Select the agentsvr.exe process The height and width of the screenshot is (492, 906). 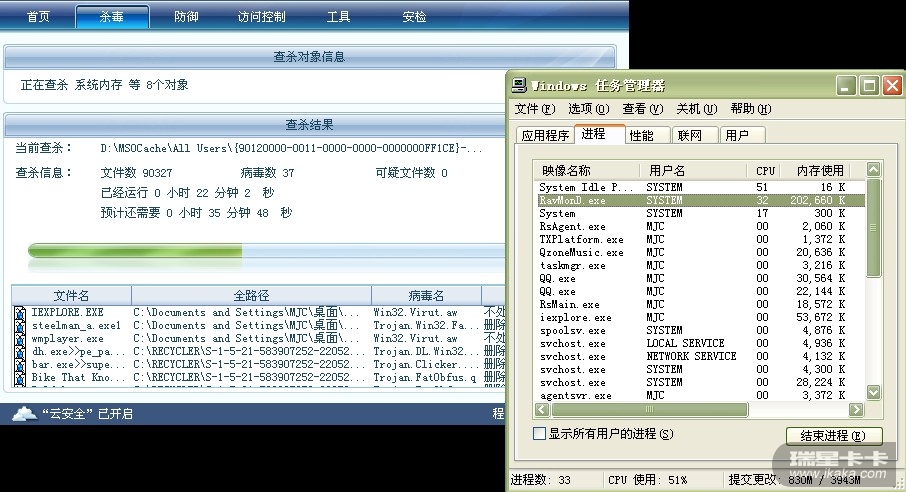[x=700, y=395]
